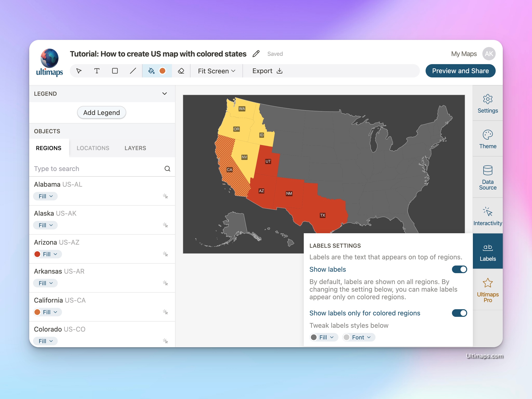Viewport: 532px width, 399px height.
Task: Click Export to download map
Action: pos(267,70)
